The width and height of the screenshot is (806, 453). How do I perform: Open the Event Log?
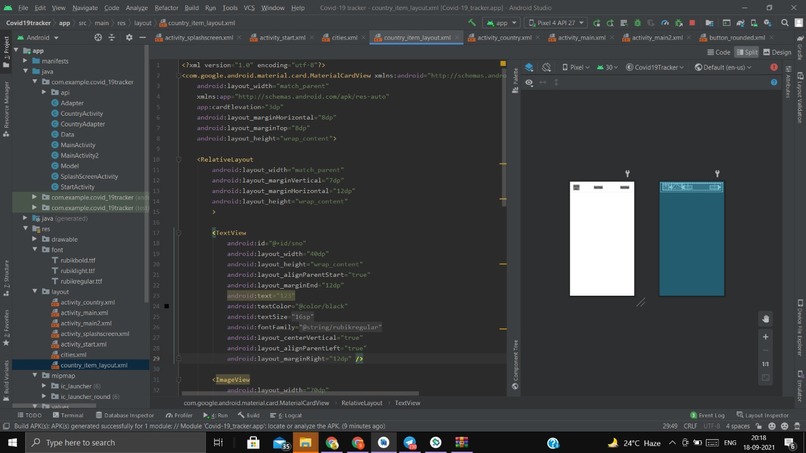(707, 415)
